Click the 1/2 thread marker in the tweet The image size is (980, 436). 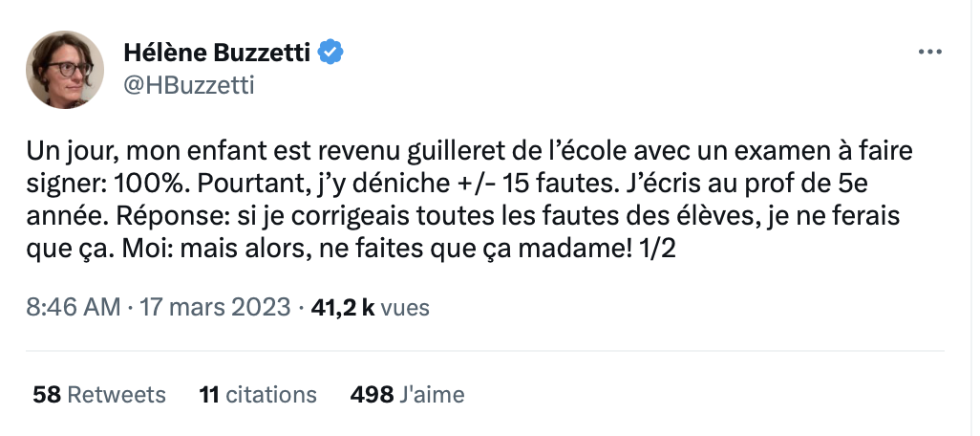point(655,249)
